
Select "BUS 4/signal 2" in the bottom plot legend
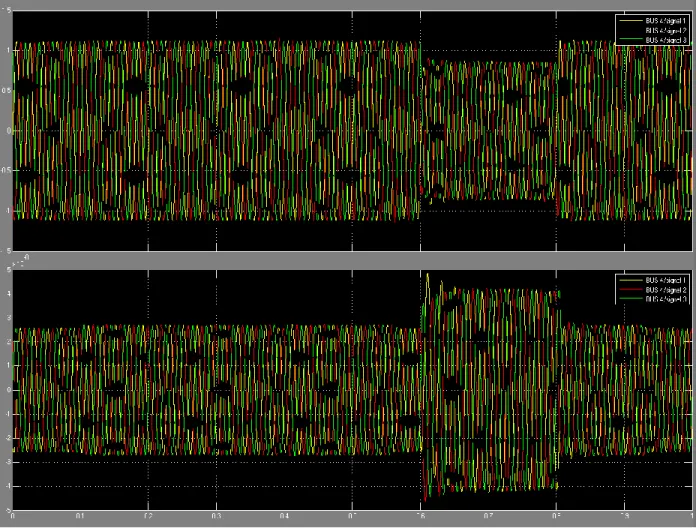click(x=666, y=290)
